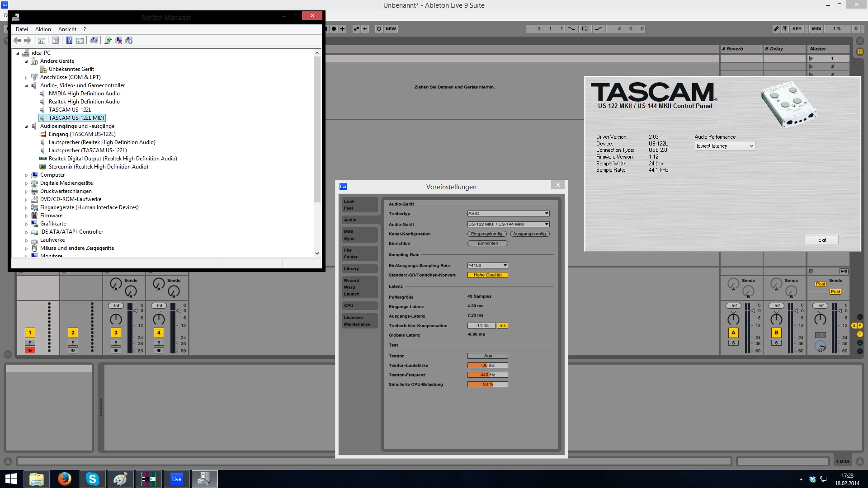Image resolution: width=868 pixels, height=488 pixels.
Task: Toggle computer MIDI keyboard icon
Action: tap(785, 28)
